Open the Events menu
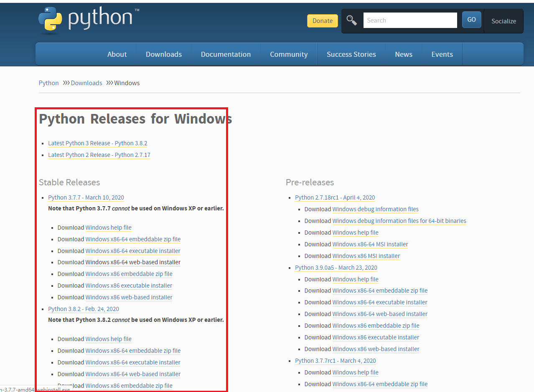The width and height of the screenshot is (534, 392). pos(442,54)
